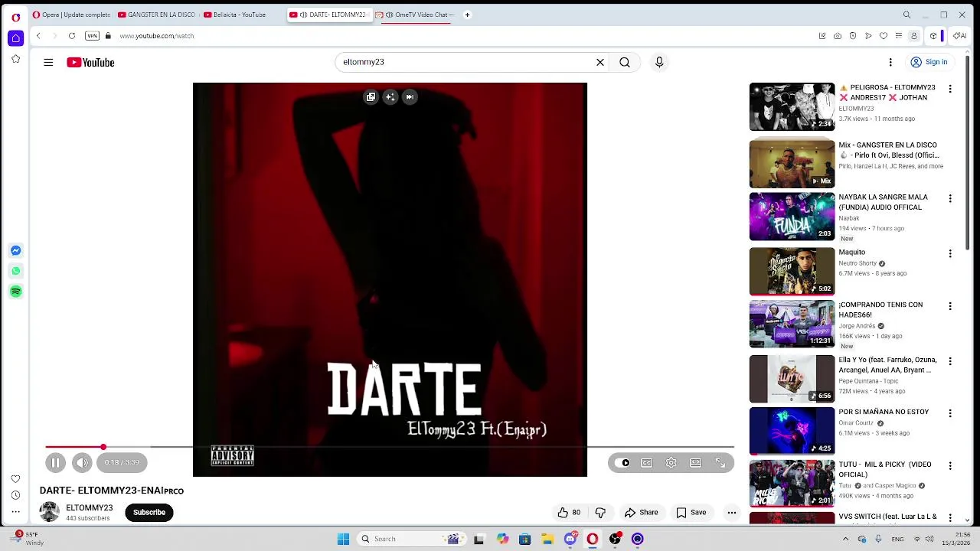Open options for PELIGROSA video
Screen dimensions: 980x551
pos(950,89)
